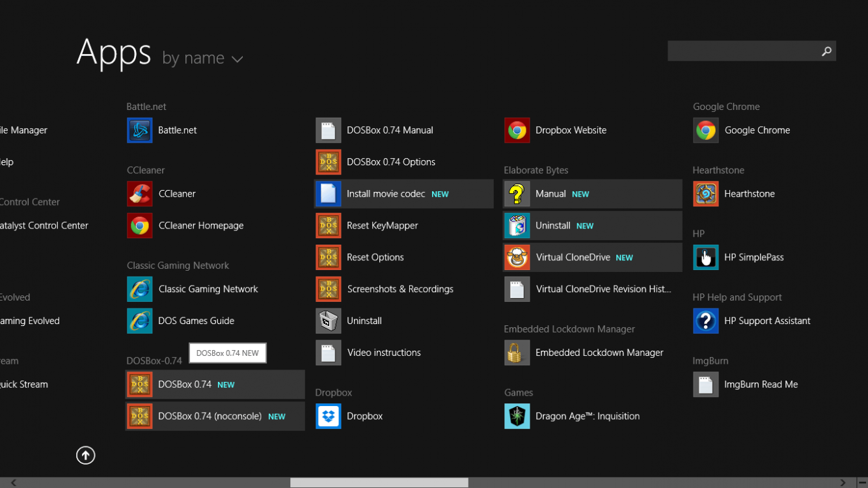Click 'ImgBurn Read Me' name text
Image resolution: width=868 pixels, height=488 pixels.
(761, 385)
